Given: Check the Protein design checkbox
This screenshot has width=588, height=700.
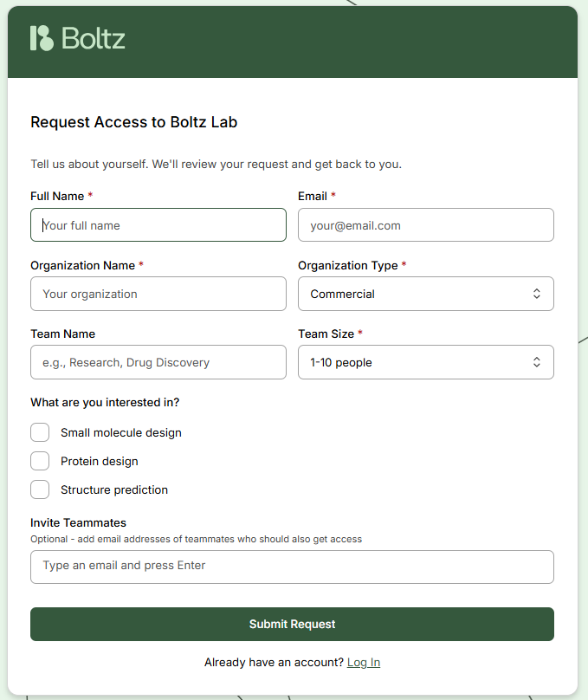Looking at the screenshot, I should (40, 461).
